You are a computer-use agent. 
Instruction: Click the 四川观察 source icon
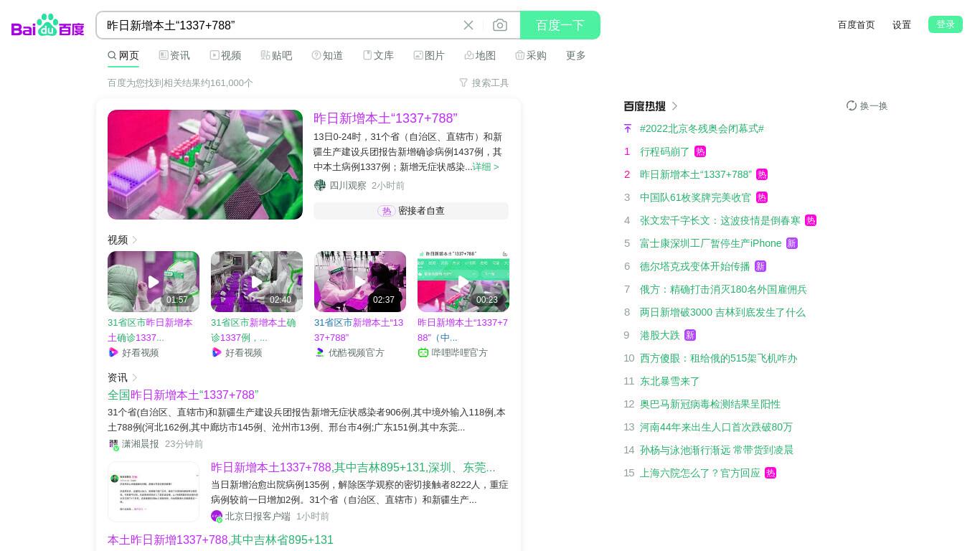[x=320, y=185]
